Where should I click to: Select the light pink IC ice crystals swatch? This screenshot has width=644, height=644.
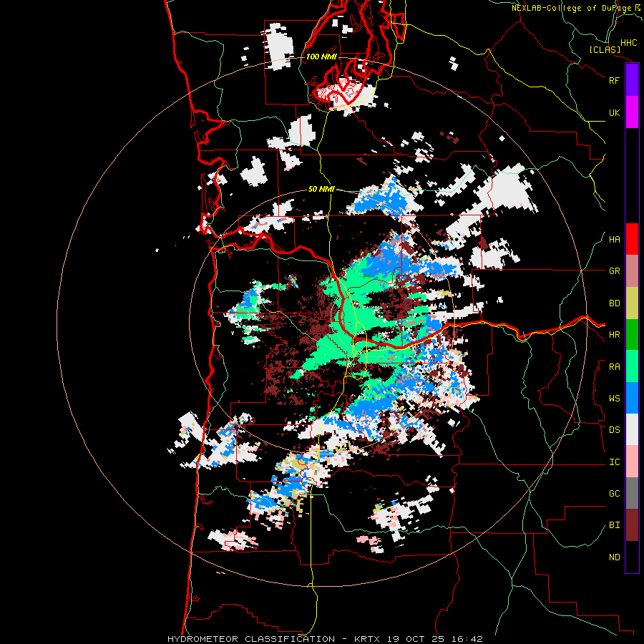[x=632, y=462]
